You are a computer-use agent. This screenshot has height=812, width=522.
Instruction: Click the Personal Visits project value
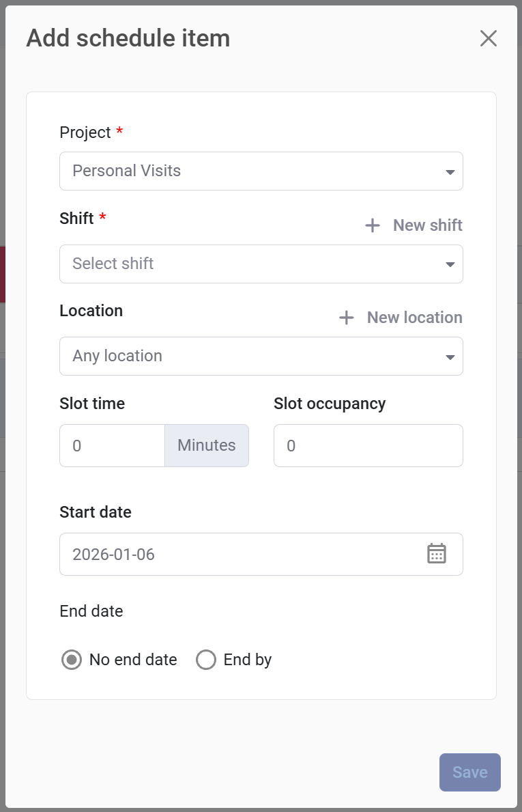[127, 171]
